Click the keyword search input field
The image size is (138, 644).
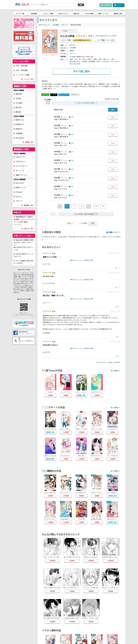(x=55, y=5)
